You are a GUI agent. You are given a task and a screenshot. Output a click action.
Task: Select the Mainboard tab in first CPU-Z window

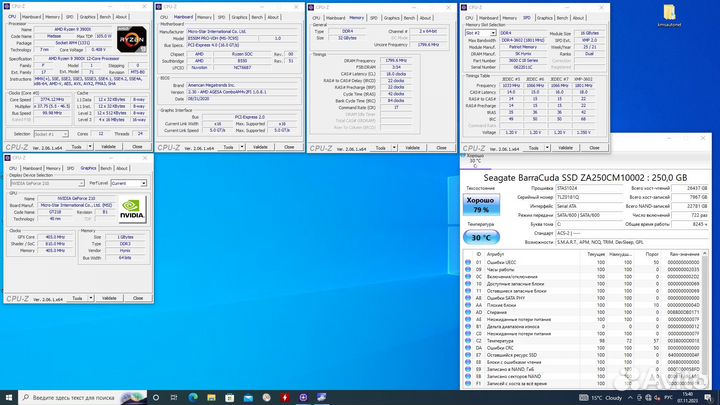click(x=32, y=17)
